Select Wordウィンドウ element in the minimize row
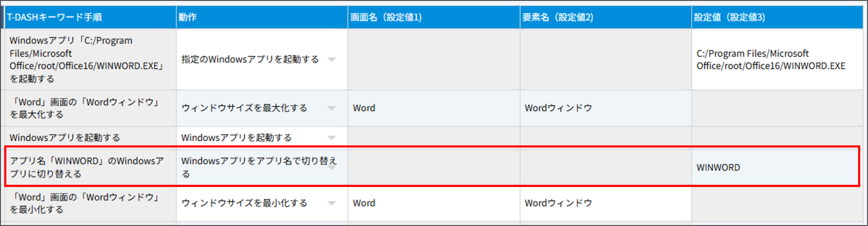 558,203
